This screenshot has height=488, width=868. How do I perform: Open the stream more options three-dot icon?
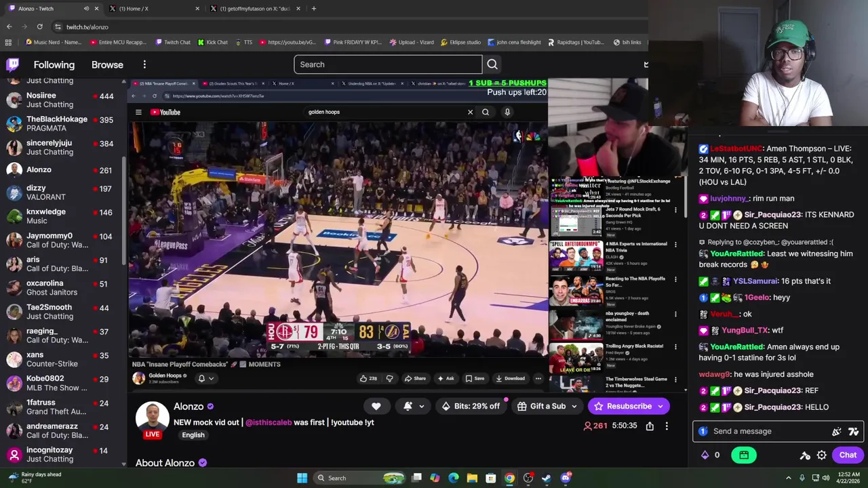667,426
